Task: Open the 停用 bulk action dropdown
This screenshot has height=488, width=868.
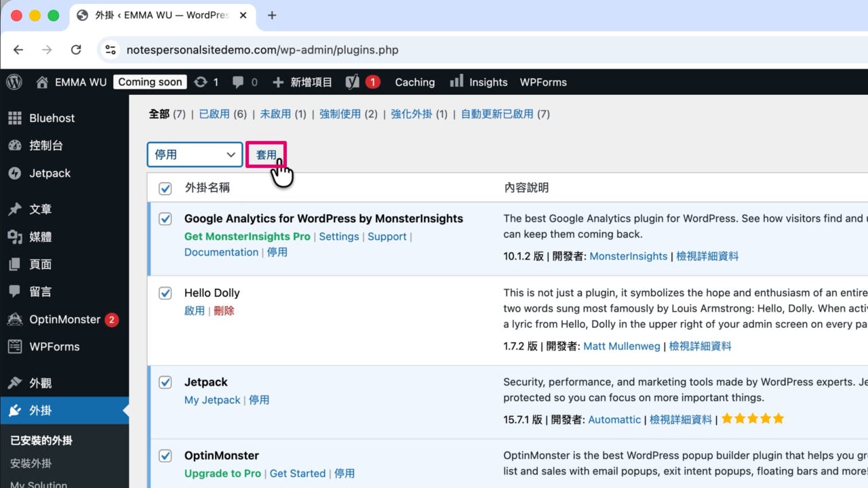Action: [x=195, y=155]
